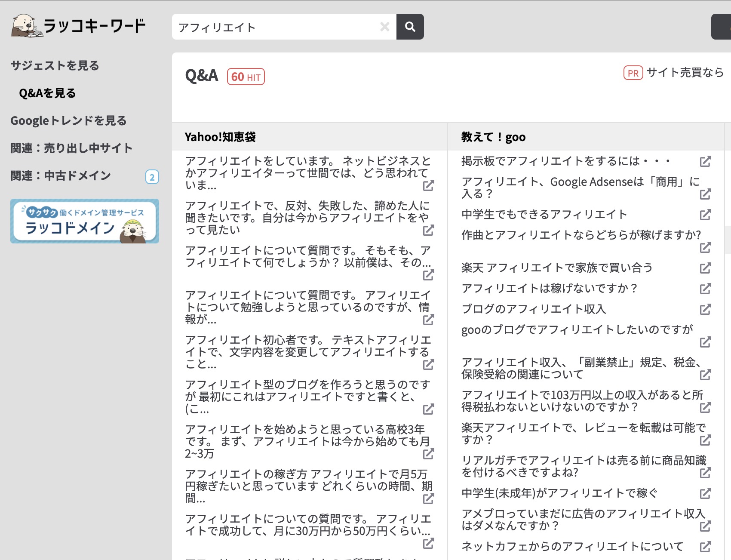Open question gooのブログでアフィリエイトしたいのですが
The image size is (731, 560).
(x=577, y=329)
